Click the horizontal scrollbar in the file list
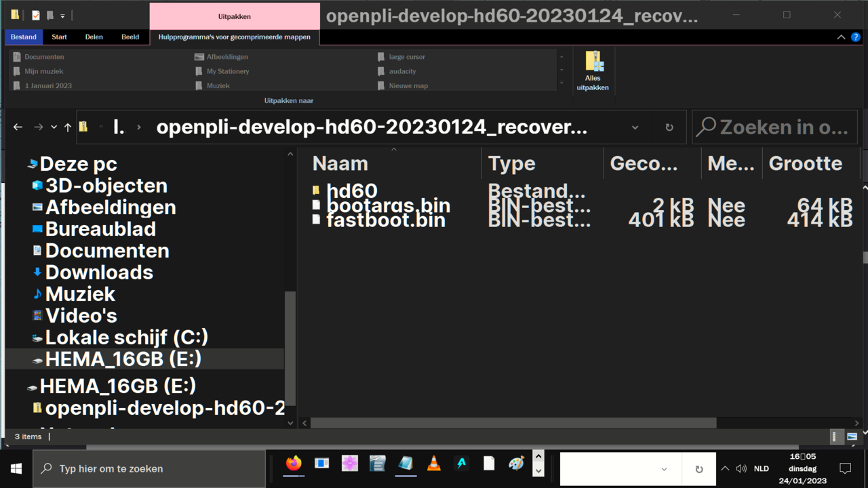868x488 pixels. (x=513, y=423)
